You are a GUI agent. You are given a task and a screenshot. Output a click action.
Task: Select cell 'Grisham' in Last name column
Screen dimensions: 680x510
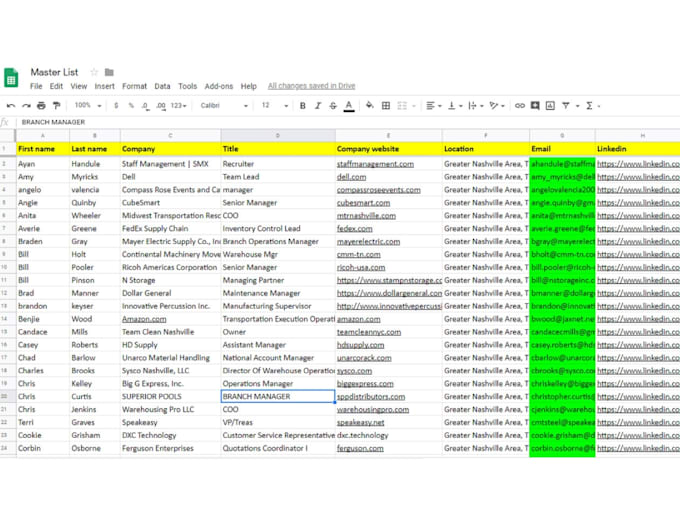tap(95, 435)
